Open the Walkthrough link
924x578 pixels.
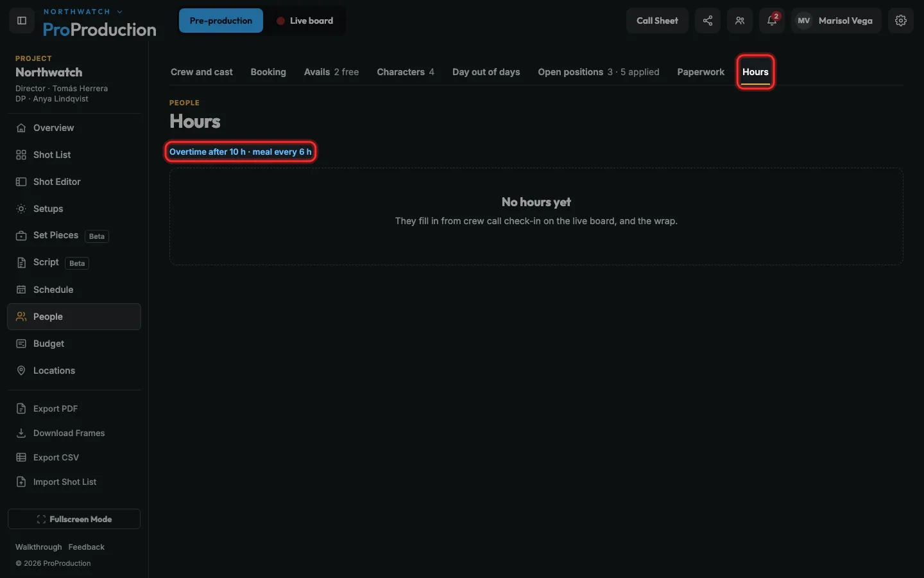(x=38, y=547)
